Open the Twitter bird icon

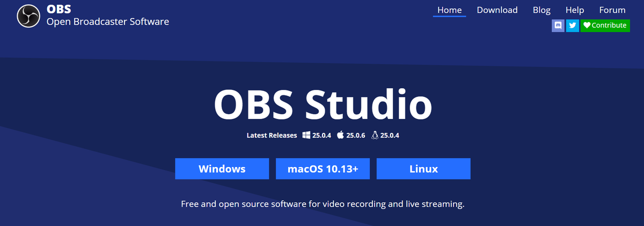[x=573, y=25]
